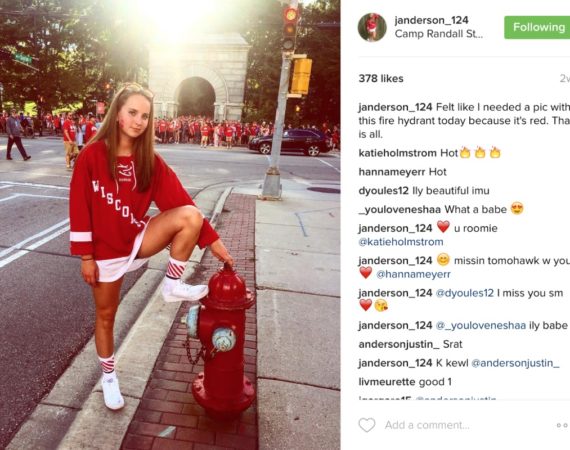Viewport: 570px width, 450px height.
Task: Open andersonjustin_ commenter profile
Action: pos(399,344)
